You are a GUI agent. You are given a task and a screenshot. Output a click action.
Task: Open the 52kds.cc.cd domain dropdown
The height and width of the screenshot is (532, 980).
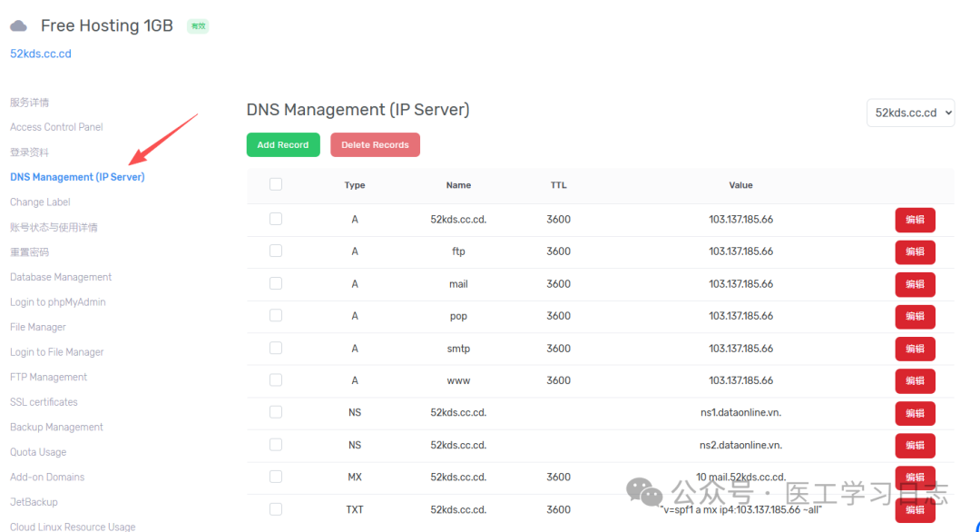(910, 113)
